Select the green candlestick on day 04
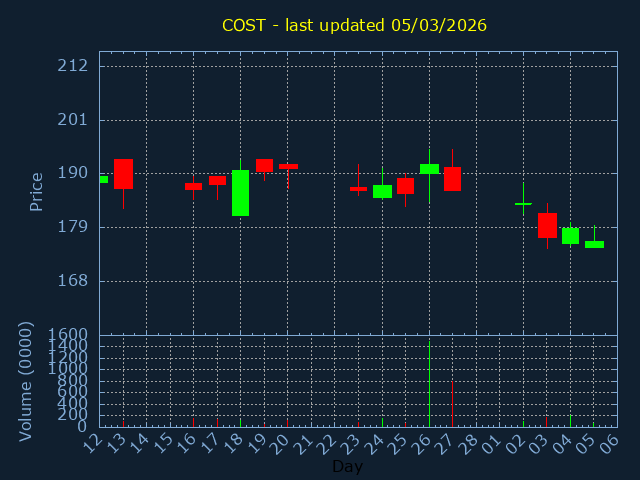Viewport: 640px width, 480px height. click(x=570, y=236)
